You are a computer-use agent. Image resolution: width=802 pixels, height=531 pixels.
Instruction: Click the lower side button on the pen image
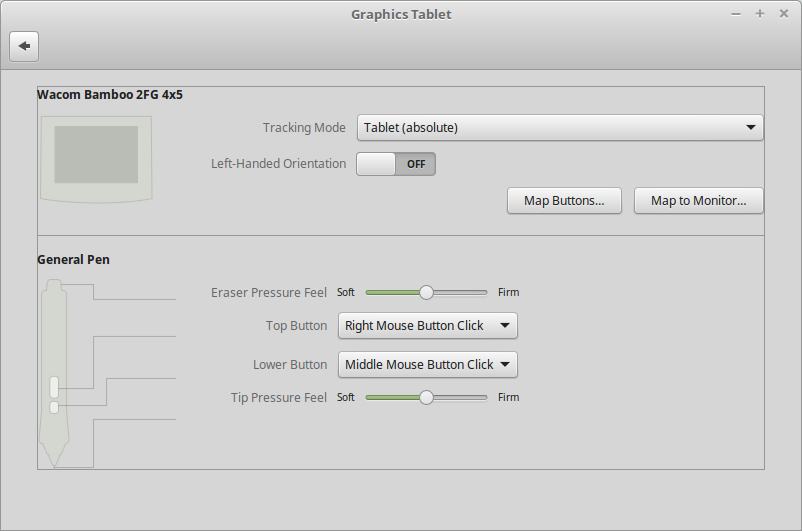coord(54,407)
